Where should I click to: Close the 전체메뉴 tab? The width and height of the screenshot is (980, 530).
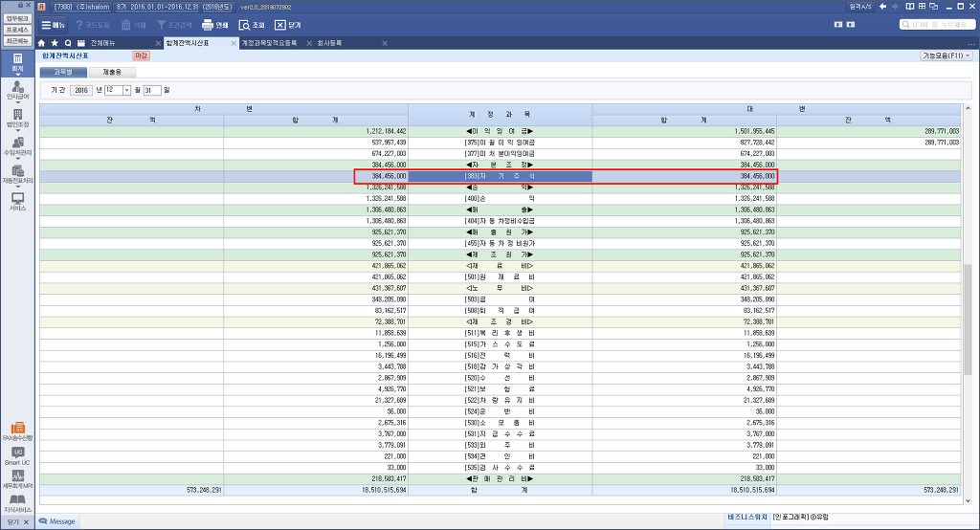158,43
